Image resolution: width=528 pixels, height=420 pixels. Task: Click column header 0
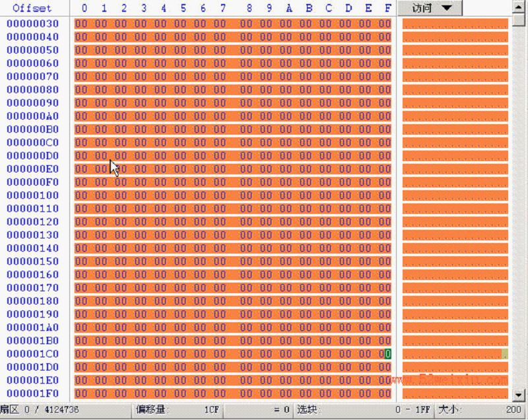click(x=84, y=8)
